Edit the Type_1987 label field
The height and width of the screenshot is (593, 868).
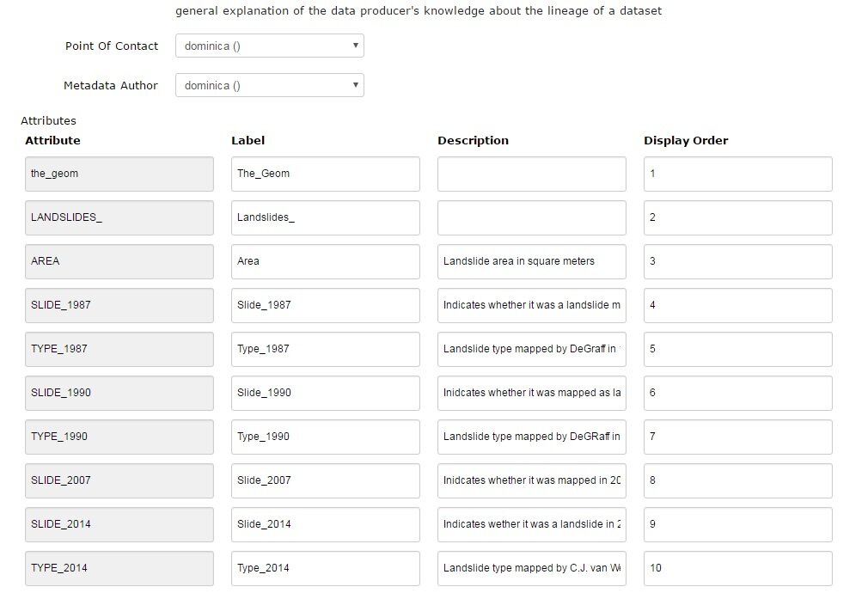click(325, 349)
